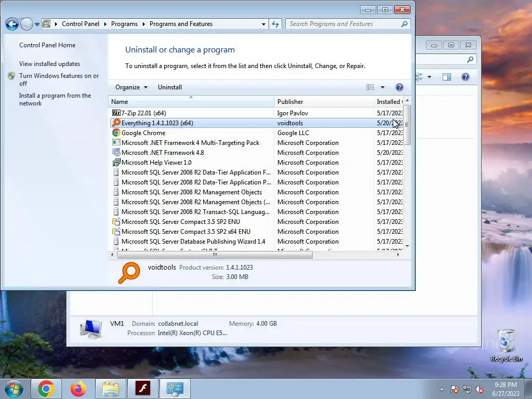The width and height of the screenshot is (532, 399).
Task: Open help icon in the background window
Action: point(465,77)
